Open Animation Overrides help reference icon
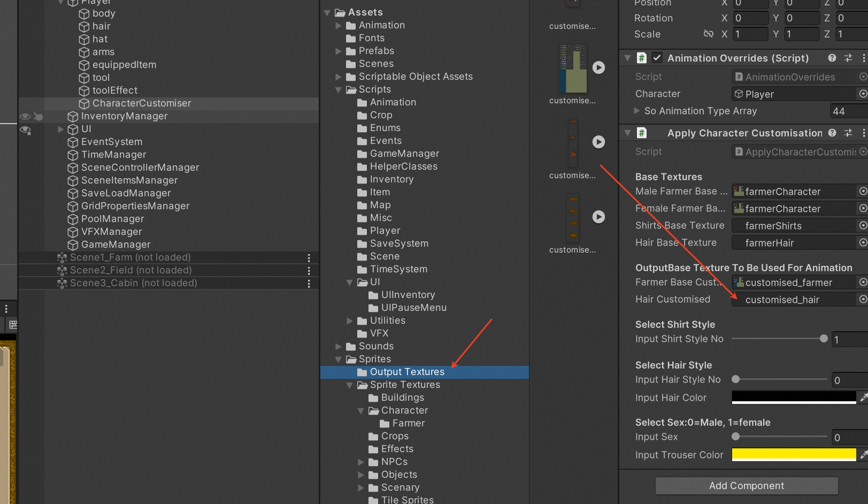This screenshot has width=868, height=504. point(832,58)
